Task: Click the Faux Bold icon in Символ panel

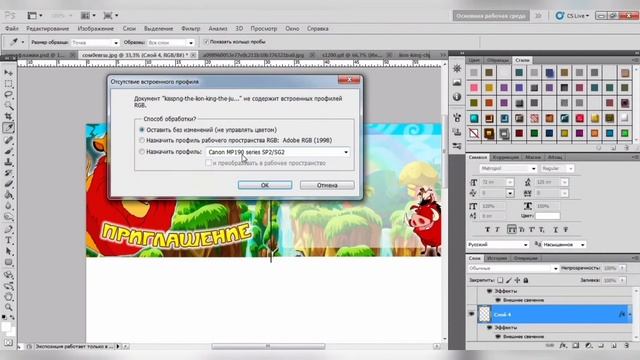Action: pos(487,230)
